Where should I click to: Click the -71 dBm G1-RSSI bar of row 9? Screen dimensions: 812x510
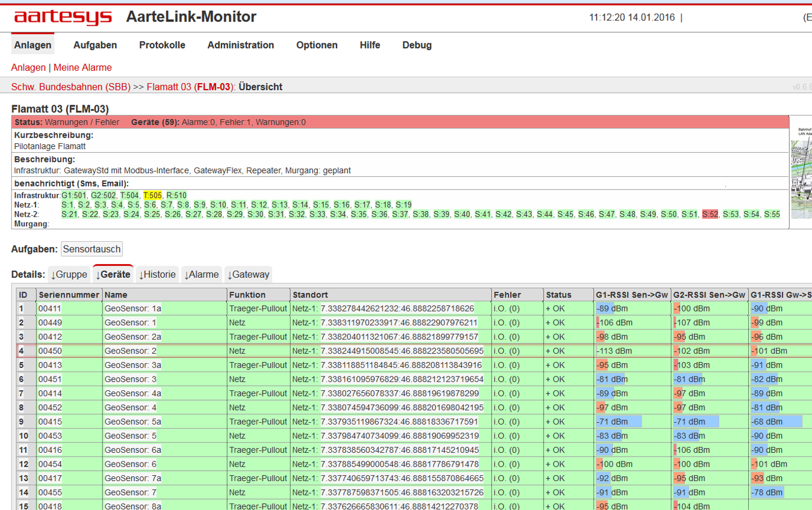point(619,422)
